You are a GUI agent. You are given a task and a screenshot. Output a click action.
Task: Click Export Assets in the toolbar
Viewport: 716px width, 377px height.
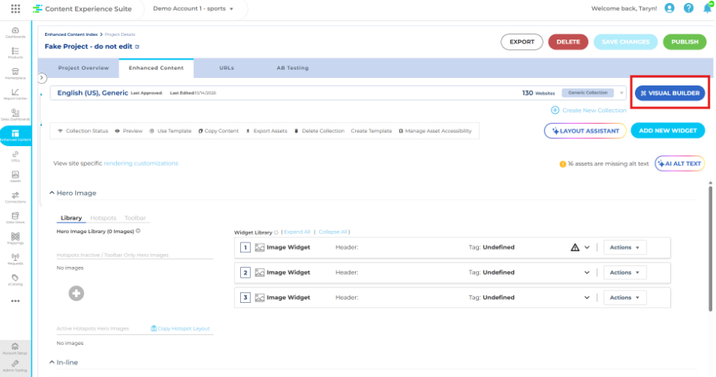(x=266, y=131)
